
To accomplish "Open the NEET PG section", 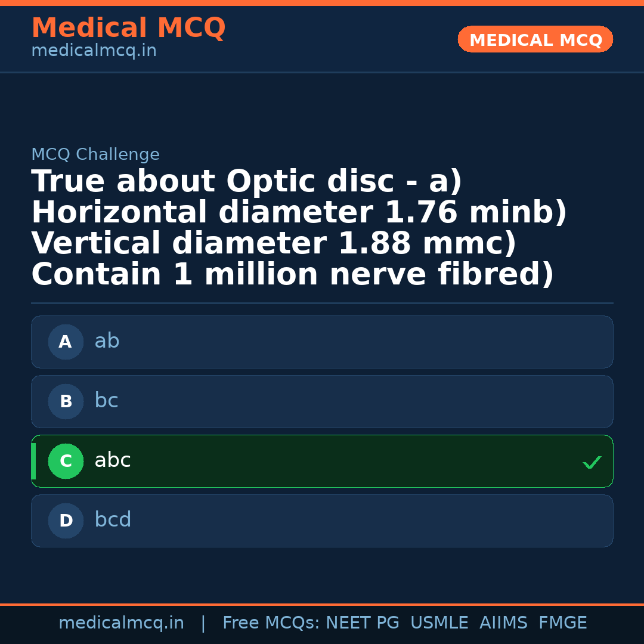I will [362, 623].
